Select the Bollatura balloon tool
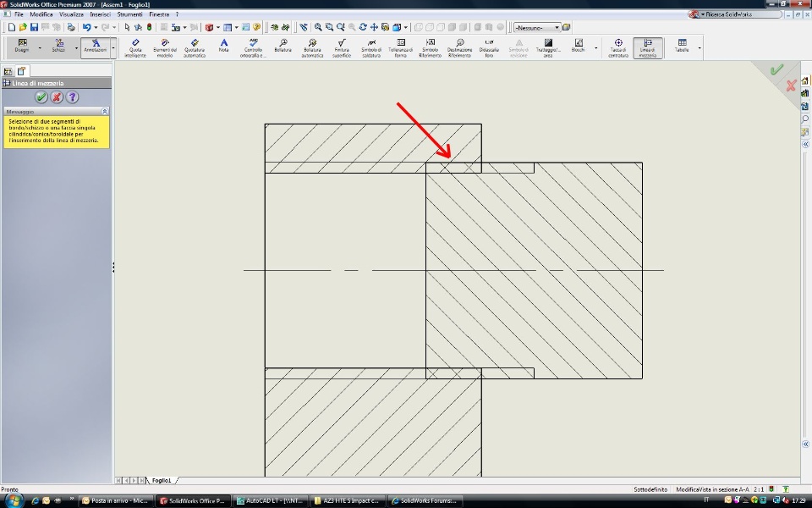The width and height of the screenshot is (812, 508). (283, 47)
